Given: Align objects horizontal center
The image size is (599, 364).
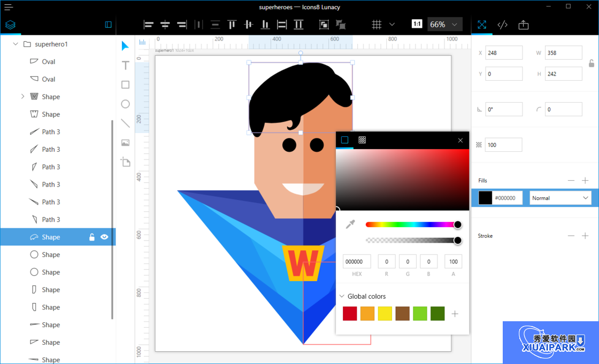Looking at the screenshot, I should (165, 25).
